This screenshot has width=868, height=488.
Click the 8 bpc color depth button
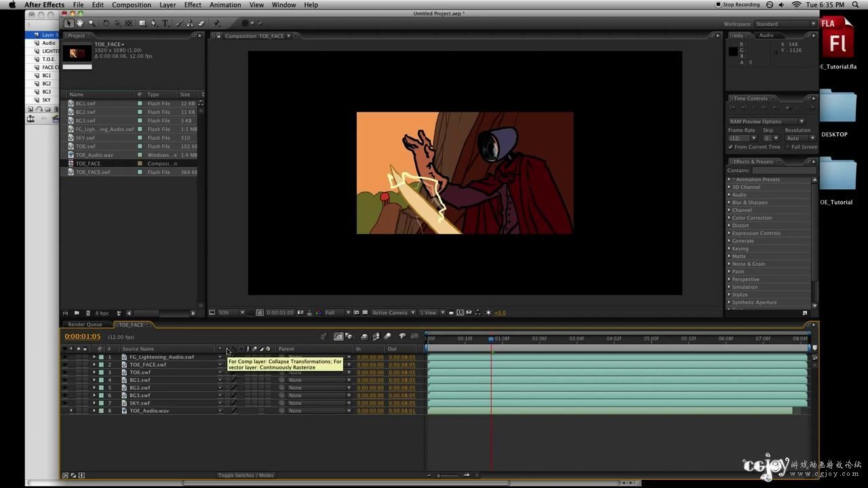tap(102, 313)
